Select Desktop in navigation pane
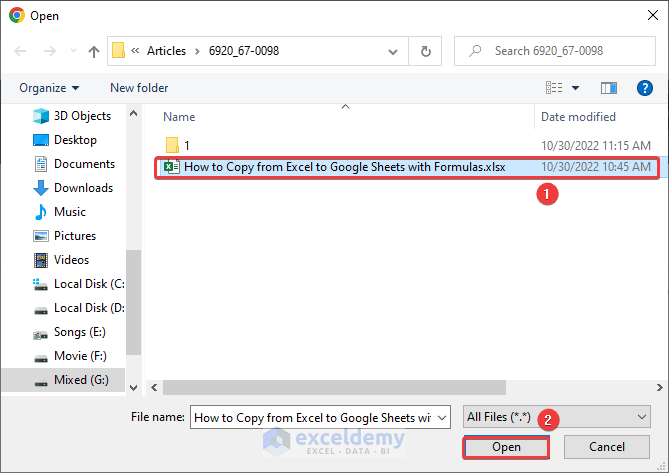The image size is (669, 473). click(x=65, y=140)
